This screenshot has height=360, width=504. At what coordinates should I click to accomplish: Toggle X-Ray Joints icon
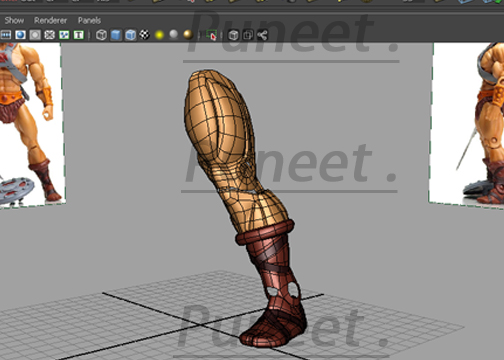[x=263, y=35]
